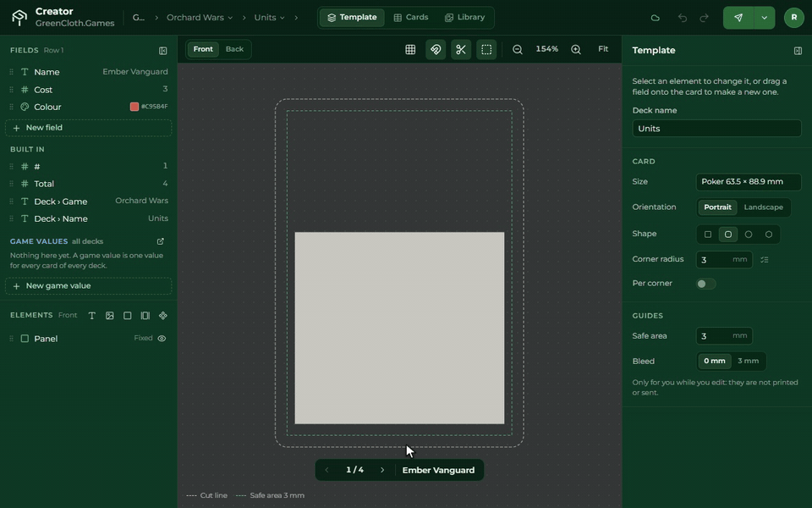The height and width of the screenshot is (508, 812).
Task: Expand the arrow dropdown beside publish button
Action: (765, 18)
